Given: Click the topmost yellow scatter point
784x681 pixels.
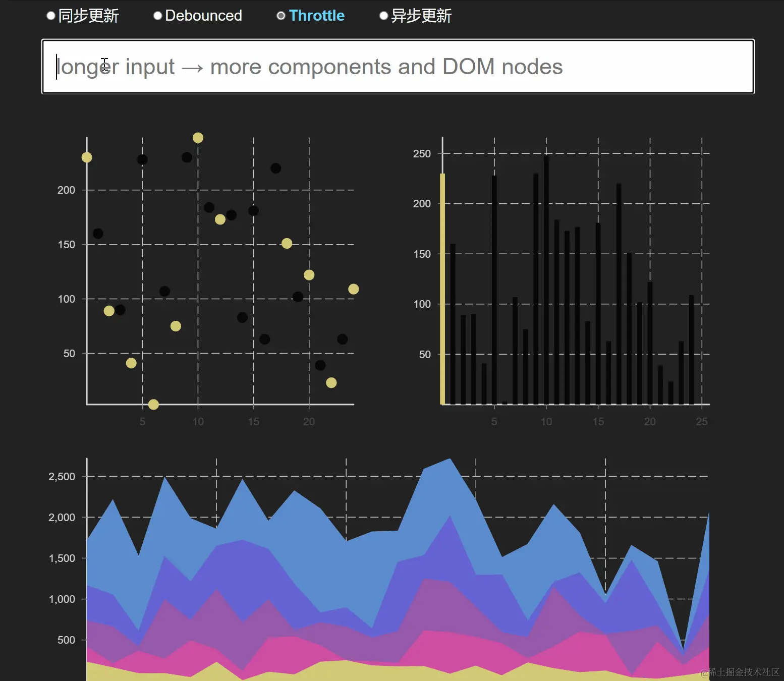Looking at the screenshot, I should 198,138.
